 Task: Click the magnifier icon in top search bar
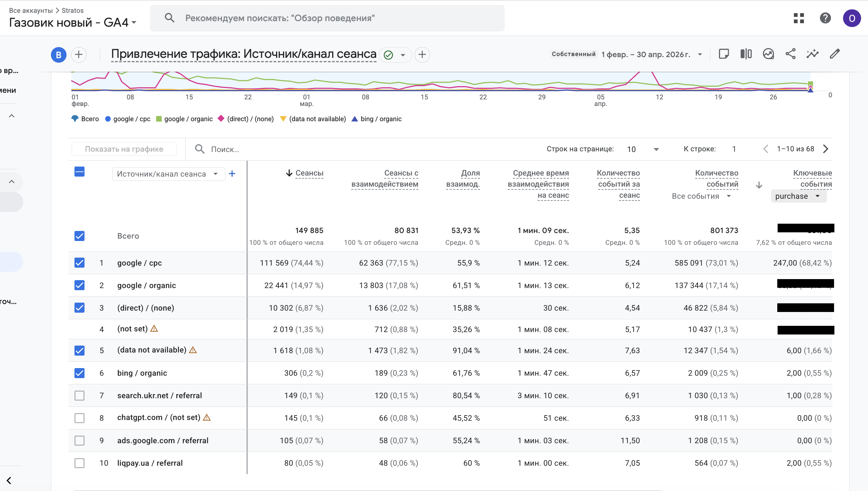click(169, 18)
